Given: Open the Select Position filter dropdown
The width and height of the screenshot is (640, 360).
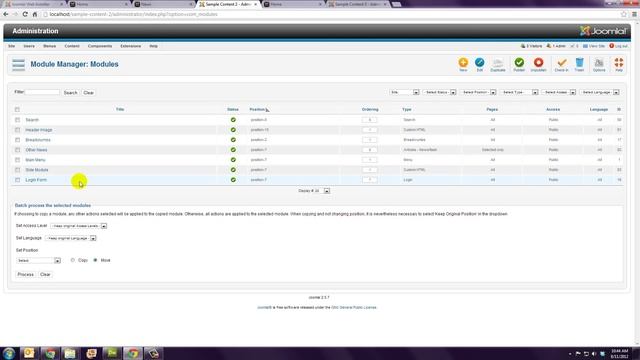Looking at the screenshot, I should (478, 92).
